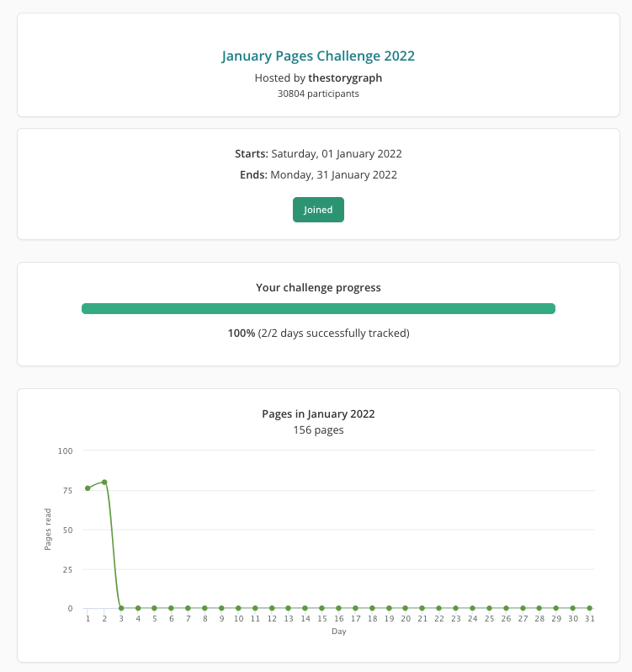The height and width of the screenshot is (672, 632).
Task: Click the day 7 data point on chart
Action: coord(188,608)
